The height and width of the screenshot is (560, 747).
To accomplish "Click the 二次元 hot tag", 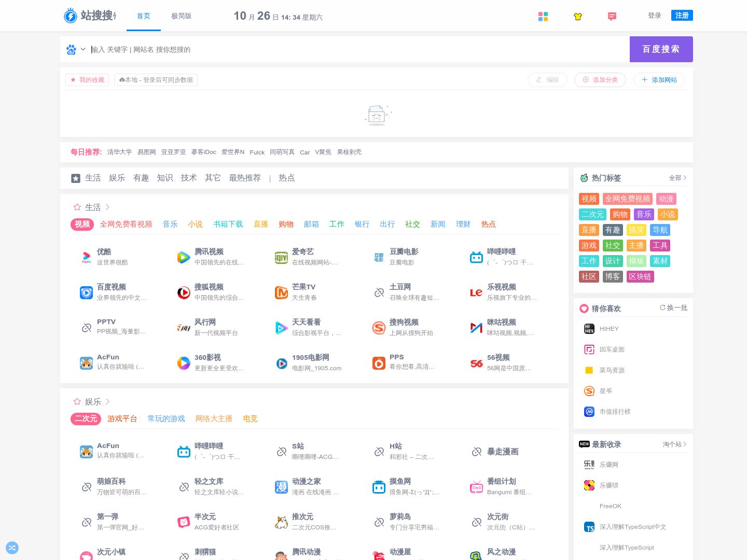I will [592, 215].
